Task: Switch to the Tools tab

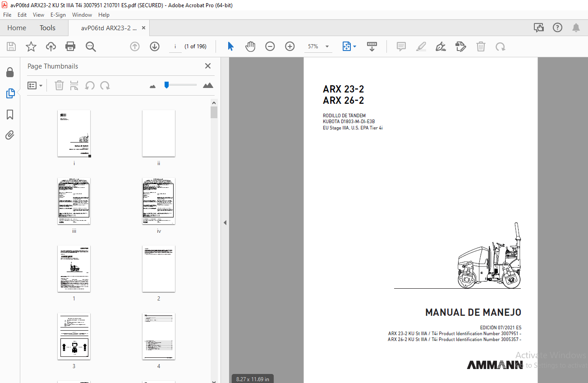Action: click(47, 28)
